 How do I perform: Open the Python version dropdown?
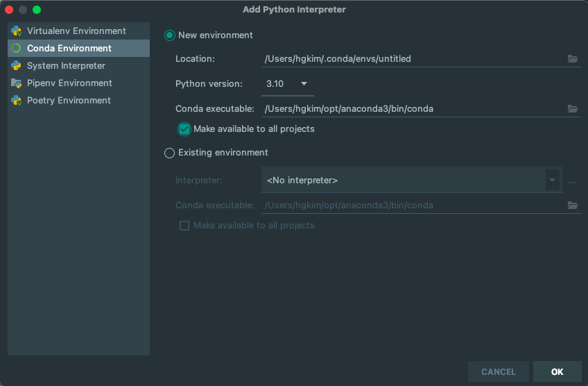coord(288,84)
